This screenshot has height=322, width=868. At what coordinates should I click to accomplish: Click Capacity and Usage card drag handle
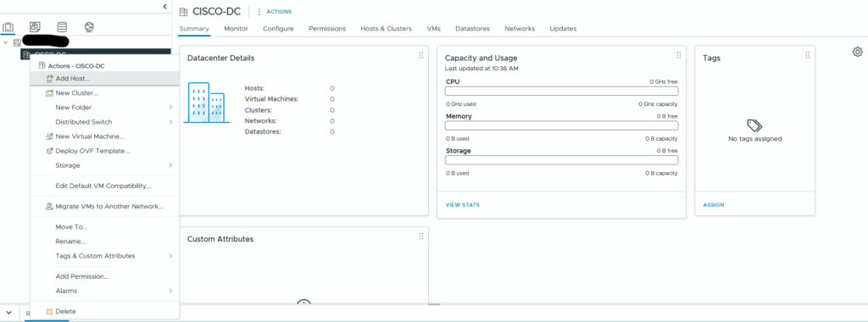[679, 55]
